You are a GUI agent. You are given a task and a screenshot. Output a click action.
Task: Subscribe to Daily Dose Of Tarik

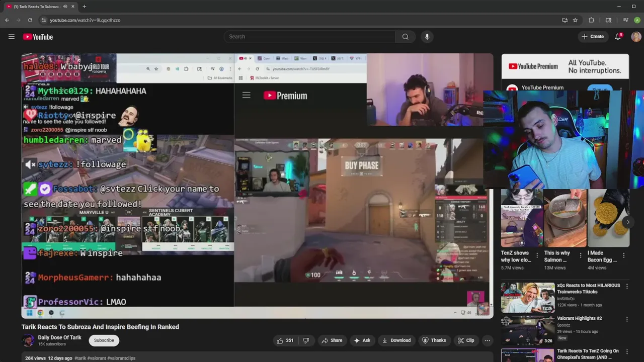104,340
